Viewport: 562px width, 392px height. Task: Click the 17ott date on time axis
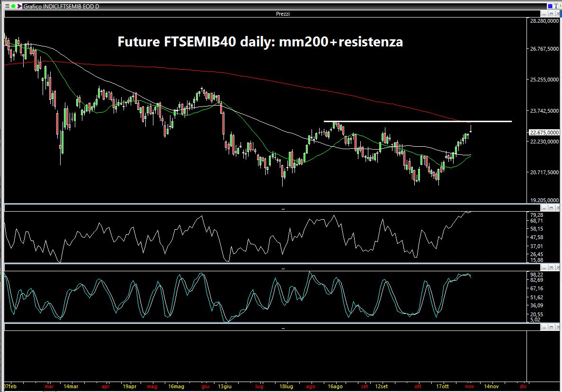442,386
